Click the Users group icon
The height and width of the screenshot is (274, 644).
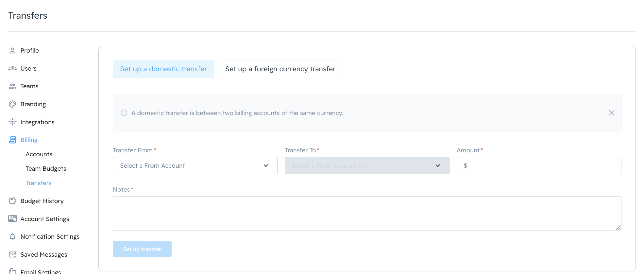(x=12, y=68)
